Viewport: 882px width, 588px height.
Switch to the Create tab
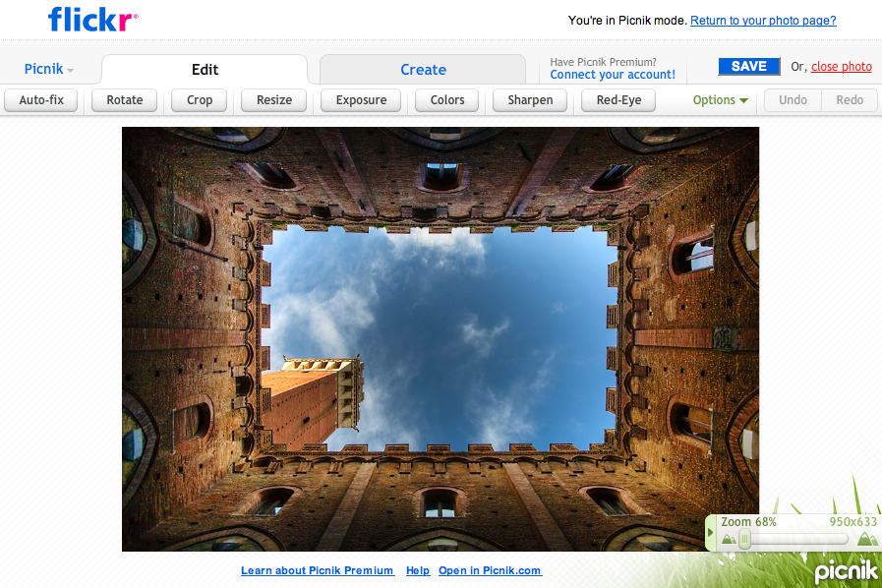tap(423, 69)
